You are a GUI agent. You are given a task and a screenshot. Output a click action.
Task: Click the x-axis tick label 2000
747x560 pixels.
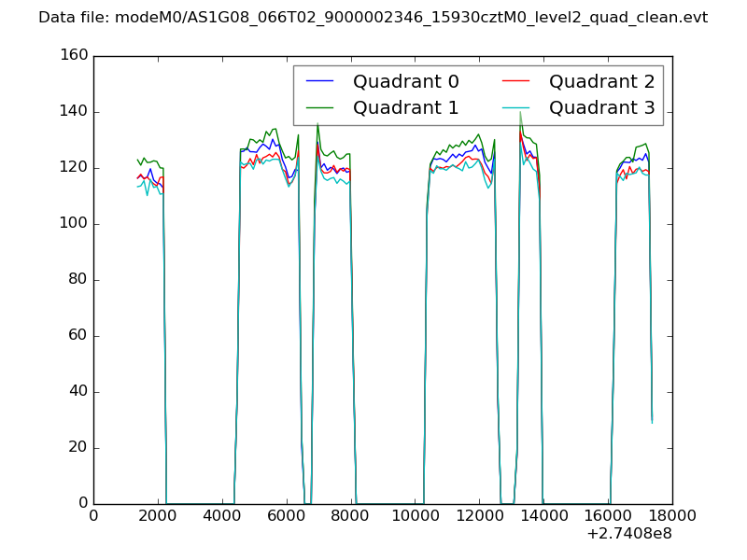click(x=158, y=516)
